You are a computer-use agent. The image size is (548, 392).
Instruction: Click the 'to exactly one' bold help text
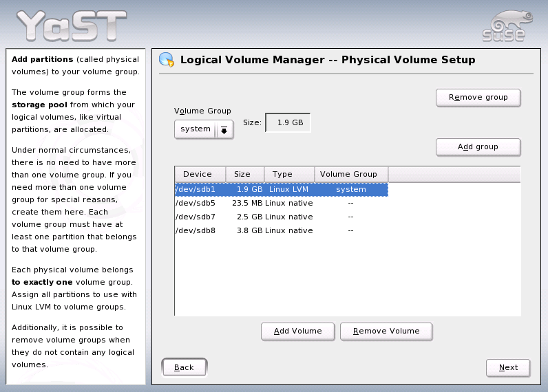(42, 282)
